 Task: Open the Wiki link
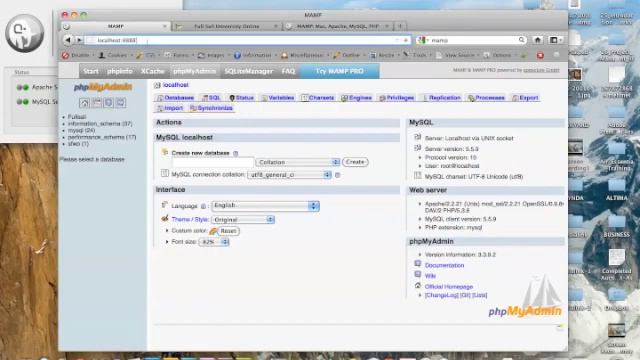click(430, 276)
